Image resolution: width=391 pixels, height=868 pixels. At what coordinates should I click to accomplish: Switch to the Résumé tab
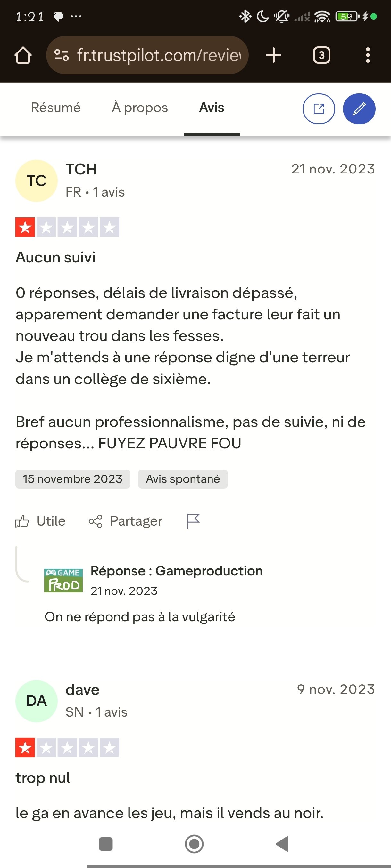[x=56, y=108]
